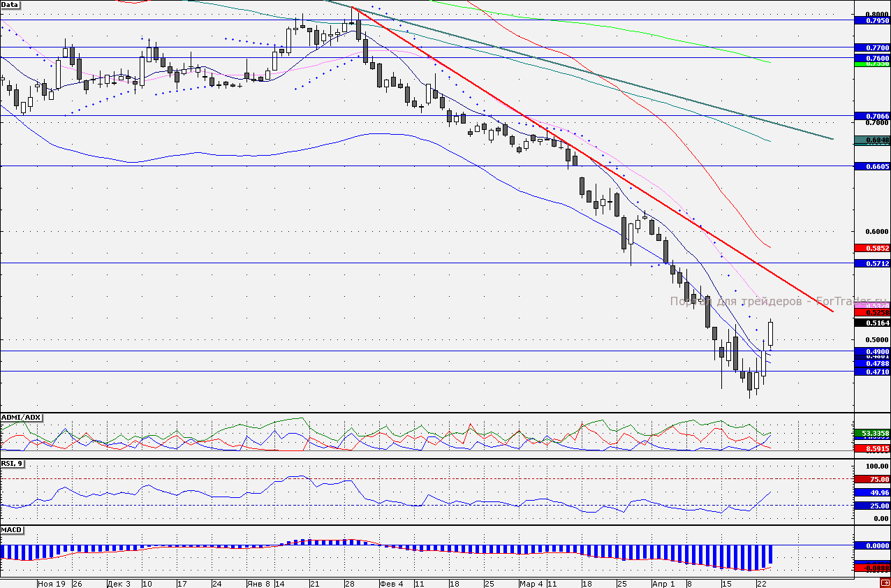Click the 22 date label on time axis
Image resolution: width=891 pixels, height=588 pixels.
[x=763, y=583]
